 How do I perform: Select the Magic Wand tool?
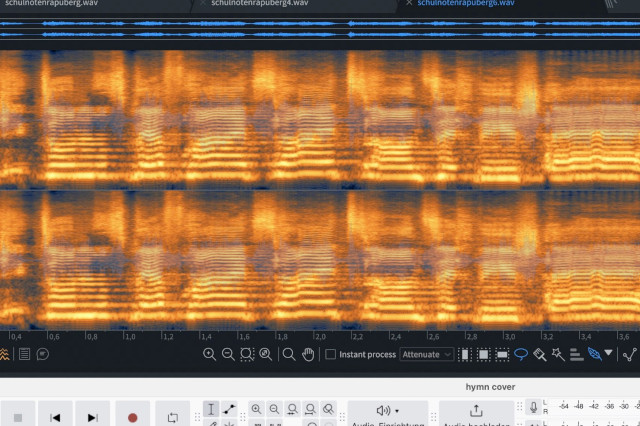click(558, 354)
